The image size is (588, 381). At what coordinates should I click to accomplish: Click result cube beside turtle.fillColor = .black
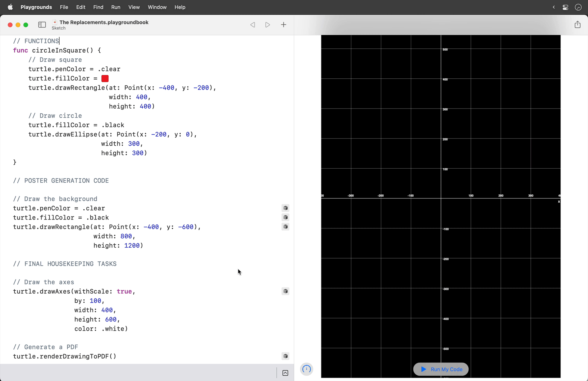[285, 217]
